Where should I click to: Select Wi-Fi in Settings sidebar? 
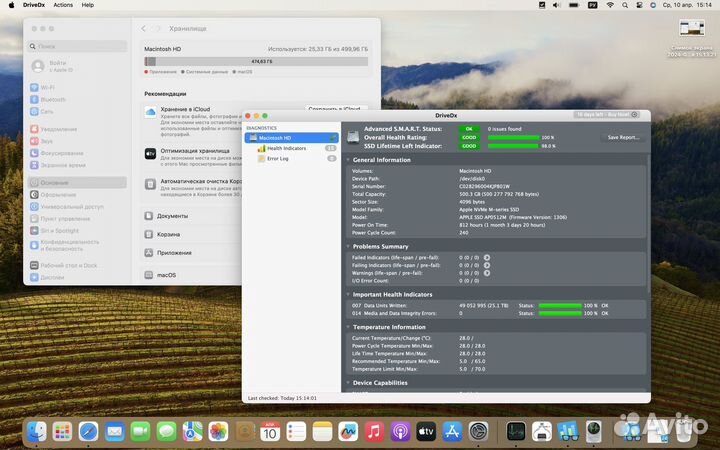click(x=77, y=87)
